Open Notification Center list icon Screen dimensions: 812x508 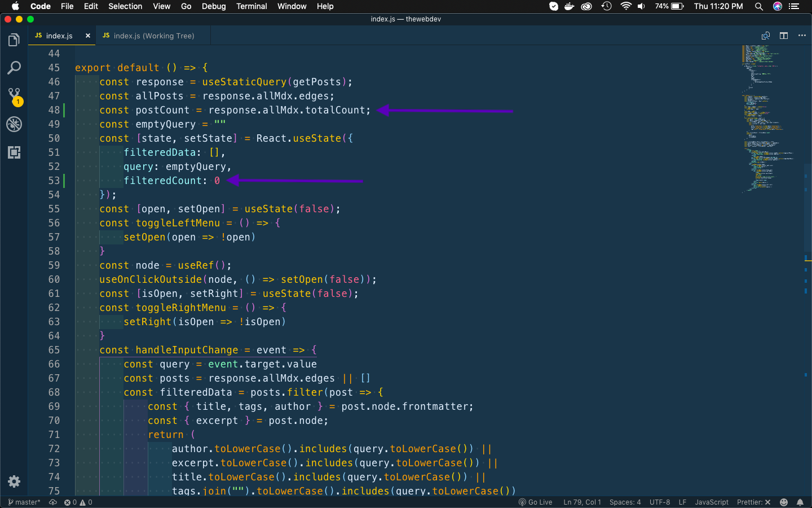pyautogui.click(x=795, y=6)
